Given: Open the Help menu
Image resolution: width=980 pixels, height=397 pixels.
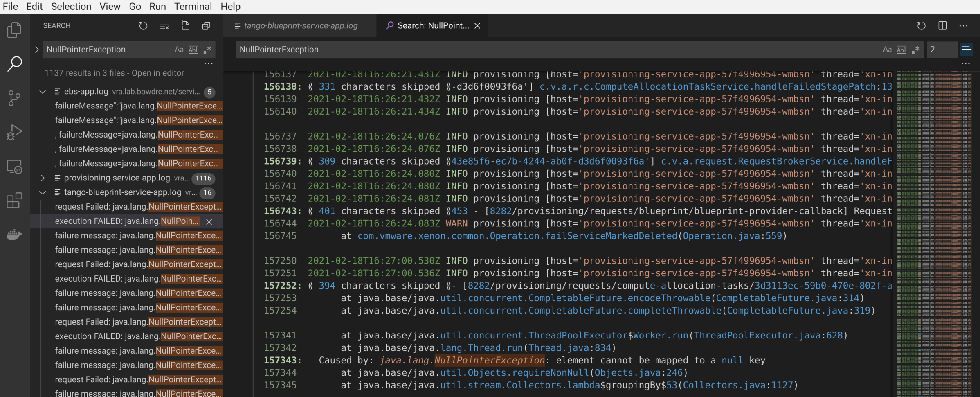Looking at the screenshot, I should (x=231, y=7).
